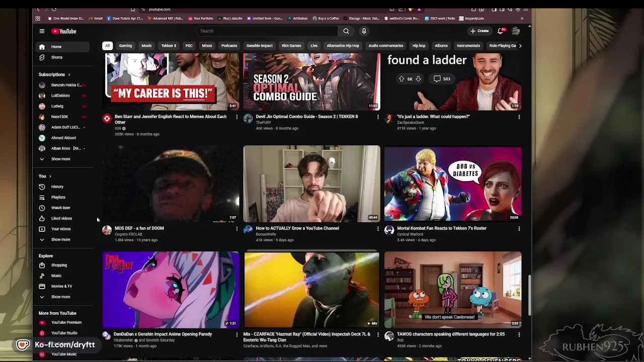Click the page vertical scrollbar thumb
The height and width of the screenshot is (362, 644).
point(529,295)
